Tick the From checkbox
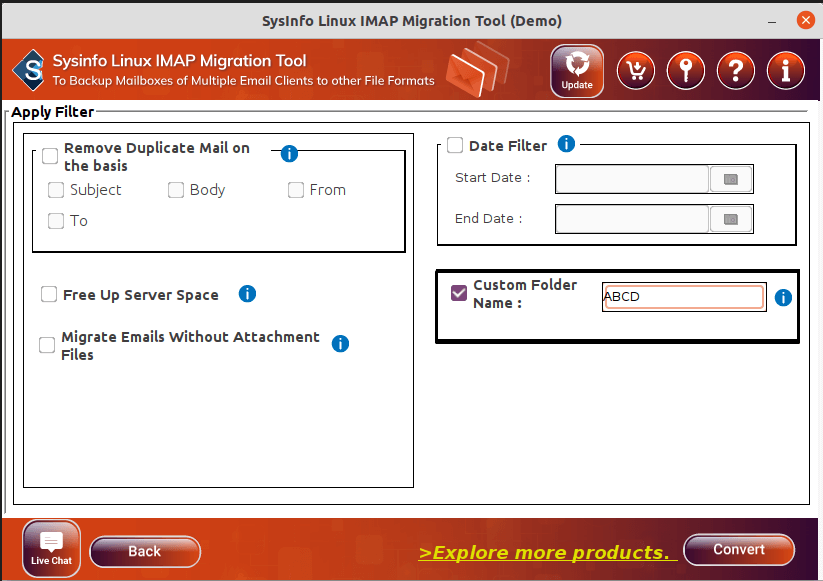Image resolution: width=823 pixels, height=581 pixels. [296, 190]
